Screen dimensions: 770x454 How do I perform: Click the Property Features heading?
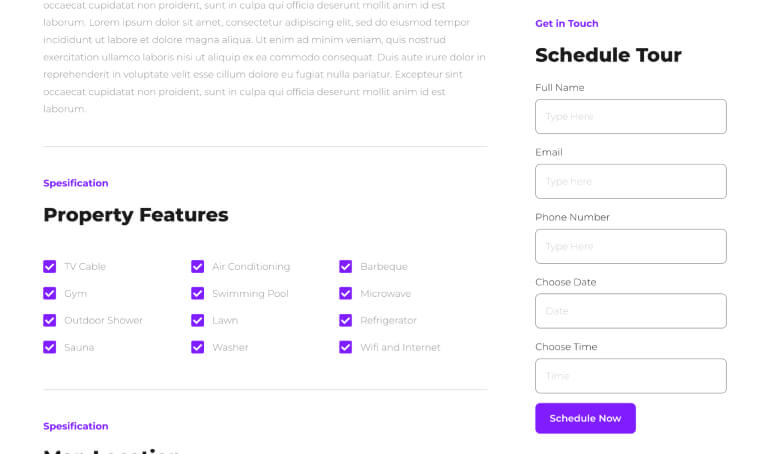(x=136, y=215)
